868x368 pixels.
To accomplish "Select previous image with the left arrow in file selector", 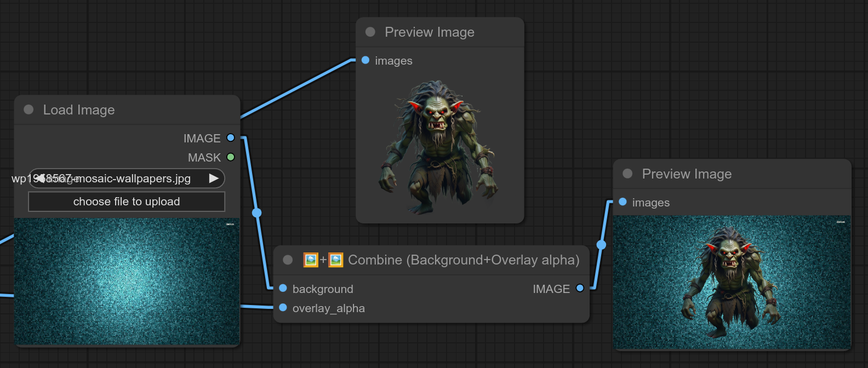I will [x=40, y=179].
